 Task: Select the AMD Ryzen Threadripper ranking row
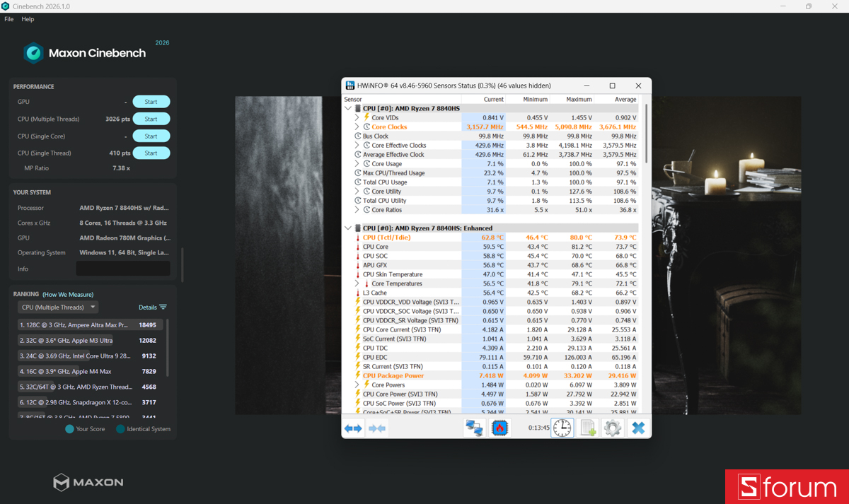click(91, 387)
